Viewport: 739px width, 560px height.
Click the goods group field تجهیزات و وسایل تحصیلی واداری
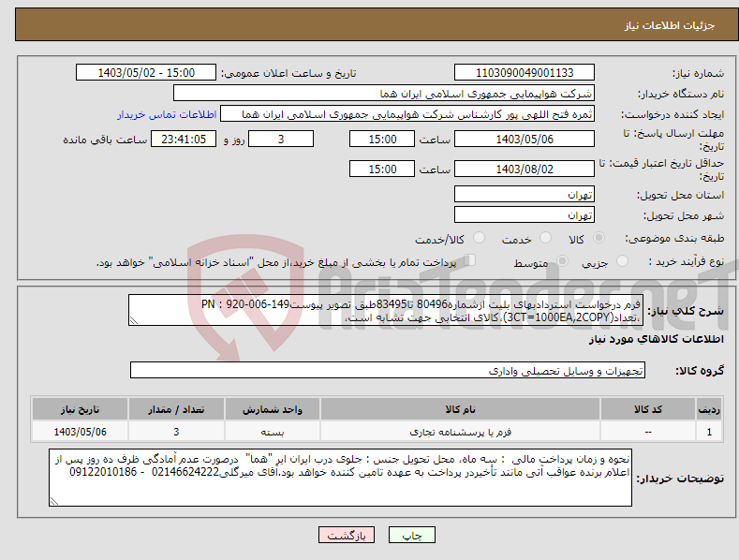[388, 371]
